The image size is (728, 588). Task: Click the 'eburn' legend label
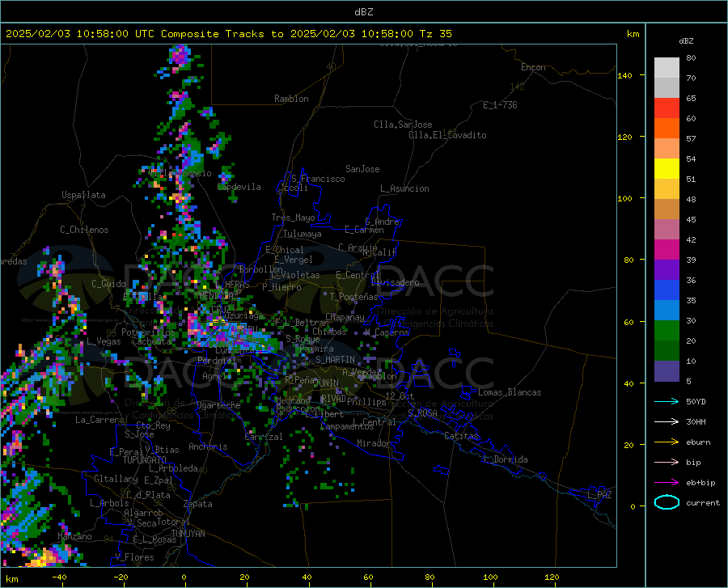(x=698, y=442)
